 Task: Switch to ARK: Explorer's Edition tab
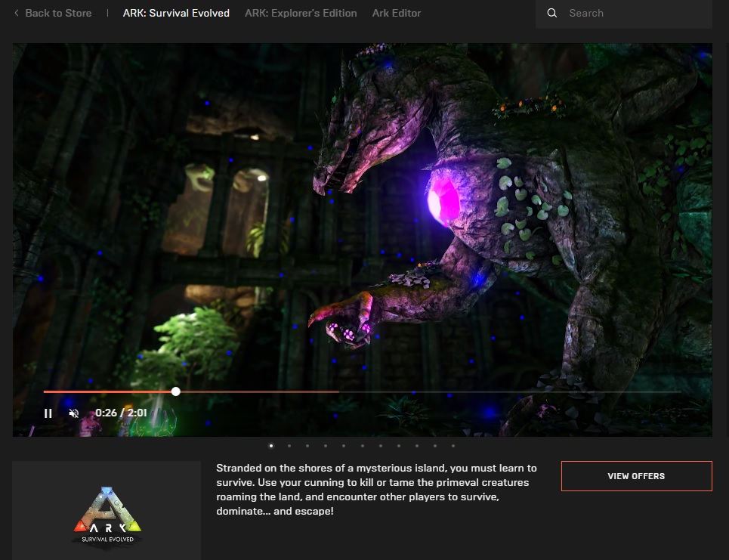point(301,13)
